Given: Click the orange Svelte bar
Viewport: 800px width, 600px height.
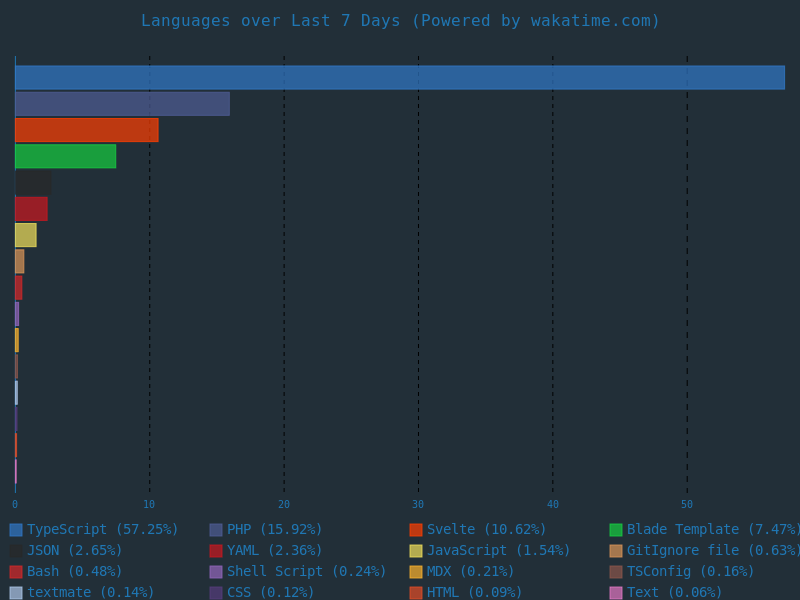Looking at the screenshot, I should (86, 130).
